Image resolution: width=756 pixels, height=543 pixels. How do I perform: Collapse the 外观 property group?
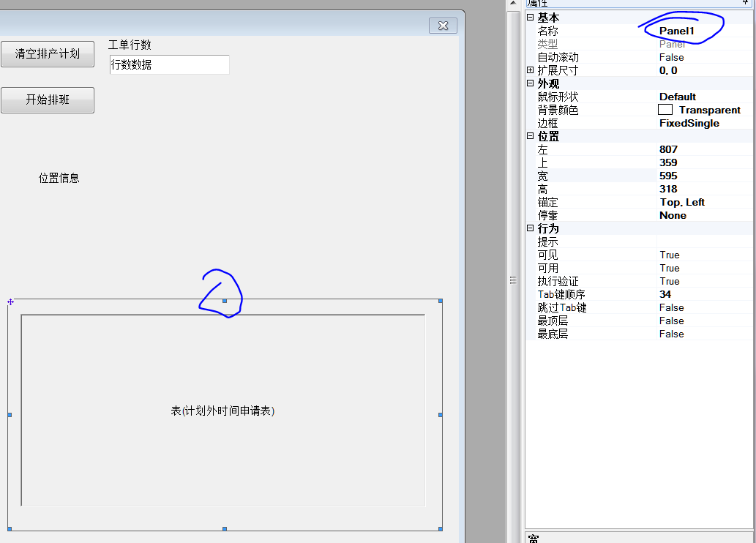[x=531, y=83]
